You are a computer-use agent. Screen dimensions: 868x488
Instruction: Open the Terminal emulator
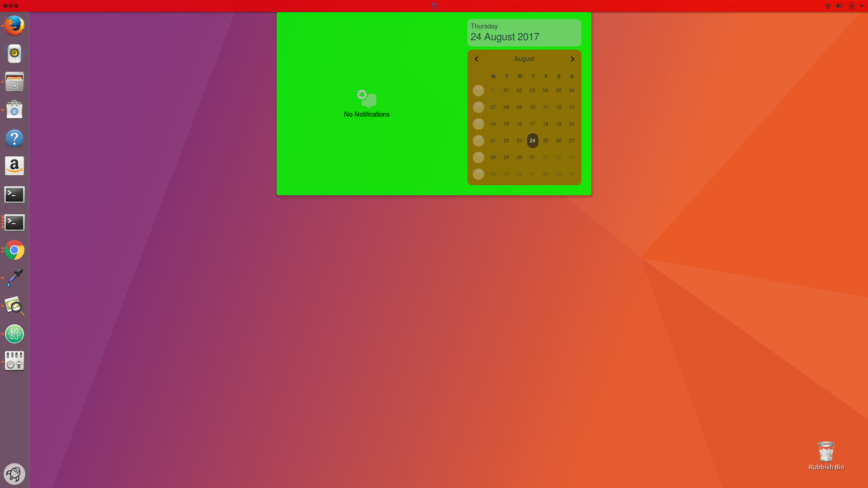tap(14, 194)
